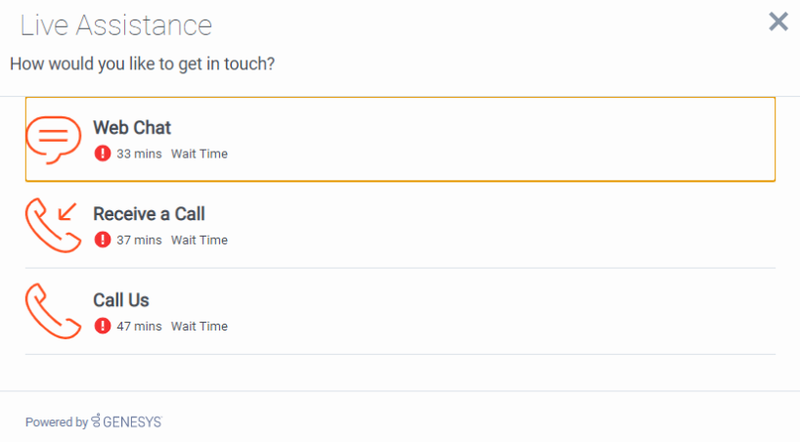Click the red alert icon beside 37 mins
Viewport: 800px width, 442px height.
[x=103, y=239]
